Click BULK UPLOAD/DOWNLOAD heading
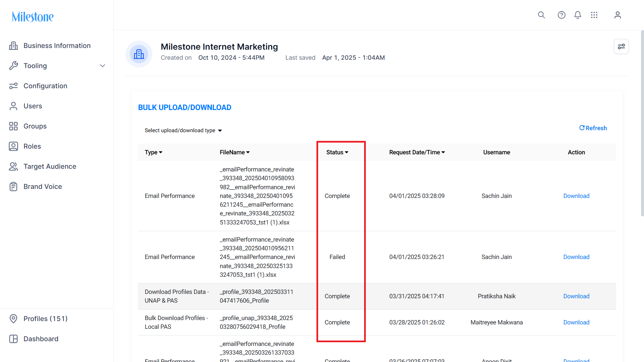This screenshot has width=644, height=362. point(185,107)
